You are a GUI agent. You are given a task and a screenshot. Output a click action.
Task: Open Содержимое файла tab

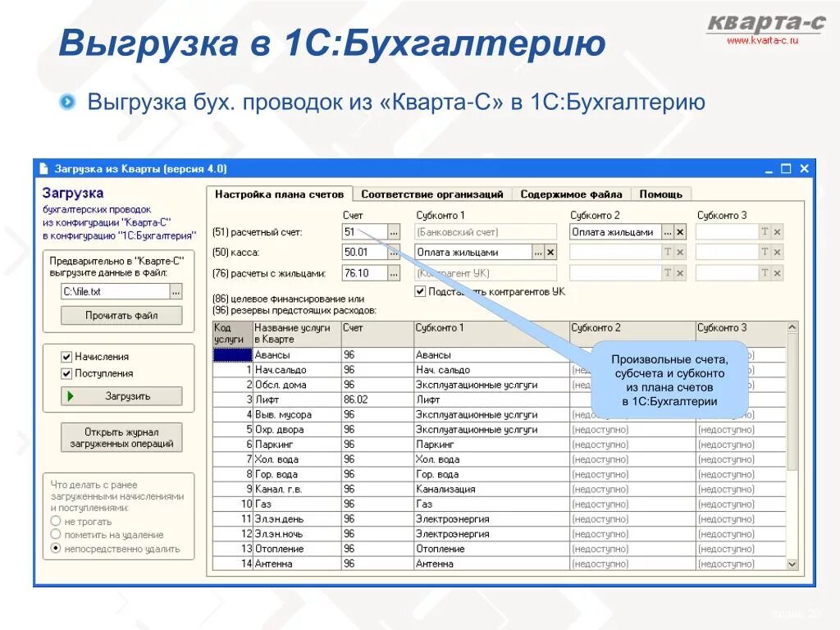pos(571,194)
